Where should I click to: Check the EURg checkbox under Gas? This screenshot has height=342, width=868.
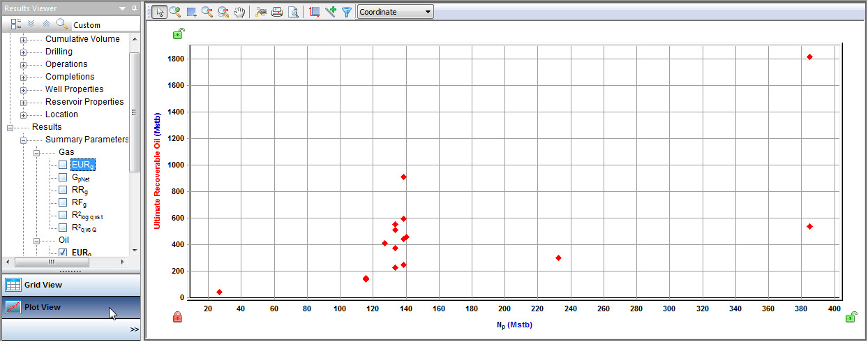63,165
